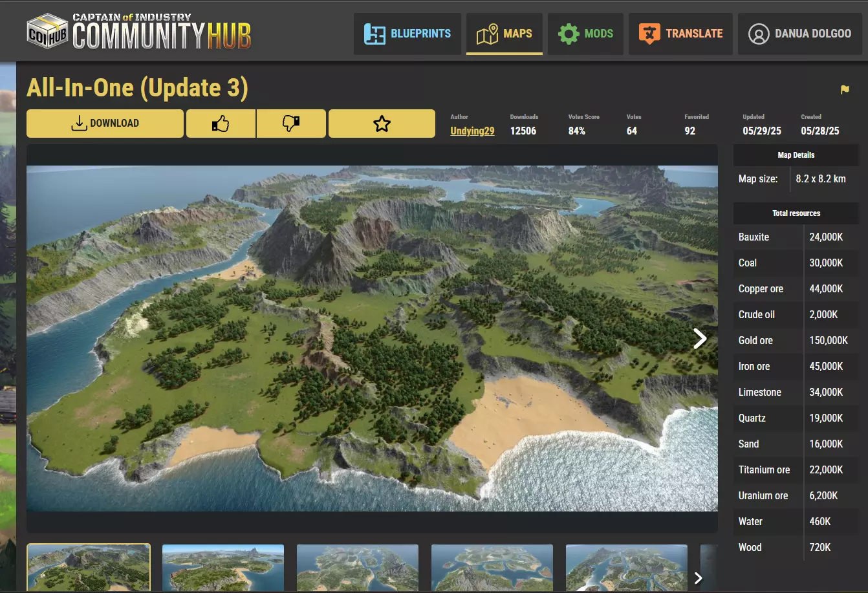Click the updated date 05/29/25
The width and height of the screenshot is (868, 593).
(x=762, y=131)
